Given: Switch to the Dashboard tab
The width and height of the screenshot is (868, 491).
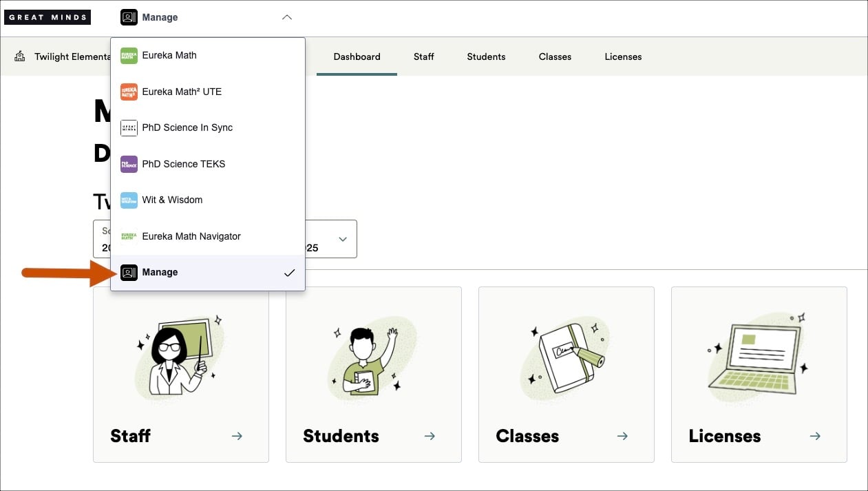Looking at the screenshot, I should (x=357, y=56).
